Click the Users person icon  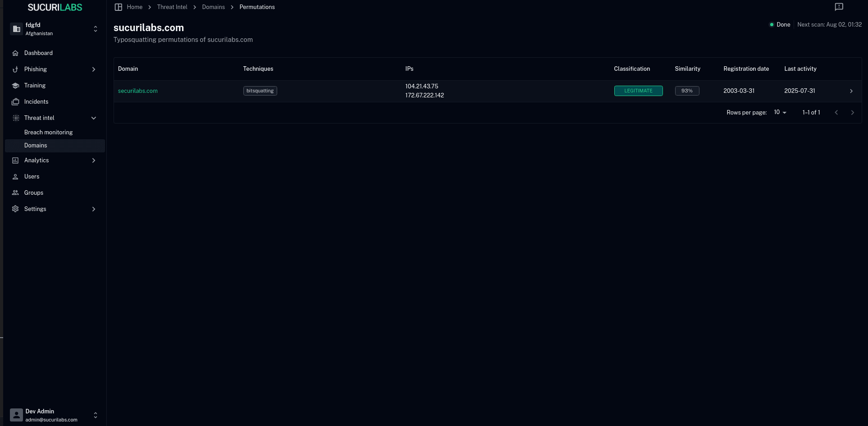point(15,177)
